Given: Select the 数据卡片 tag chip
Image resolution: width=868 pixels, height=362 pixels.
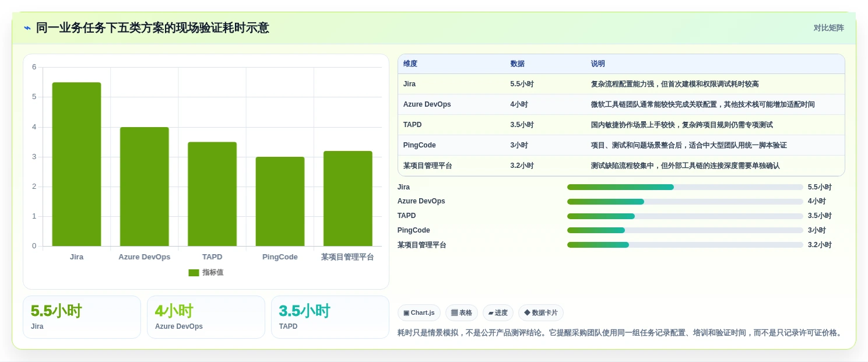Looking at the screenshot, I should [541, 313].
